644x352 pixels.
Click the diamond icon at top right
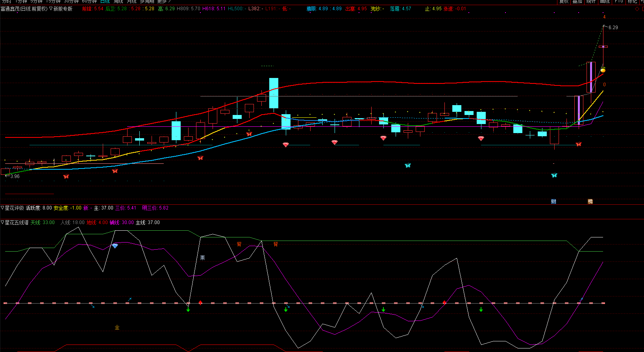[637, 9]
